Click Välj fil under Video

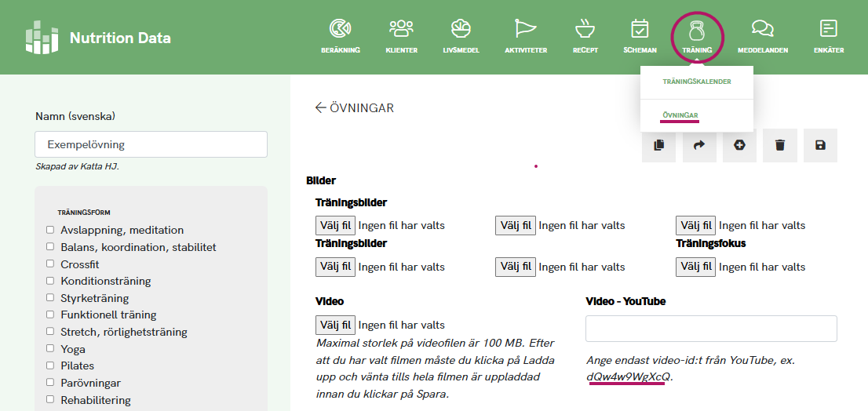tap(335, 325)
